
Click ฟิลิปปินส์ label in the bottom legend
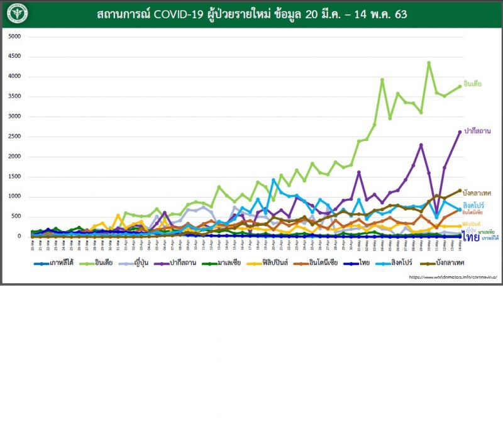[x=275, y=263]
